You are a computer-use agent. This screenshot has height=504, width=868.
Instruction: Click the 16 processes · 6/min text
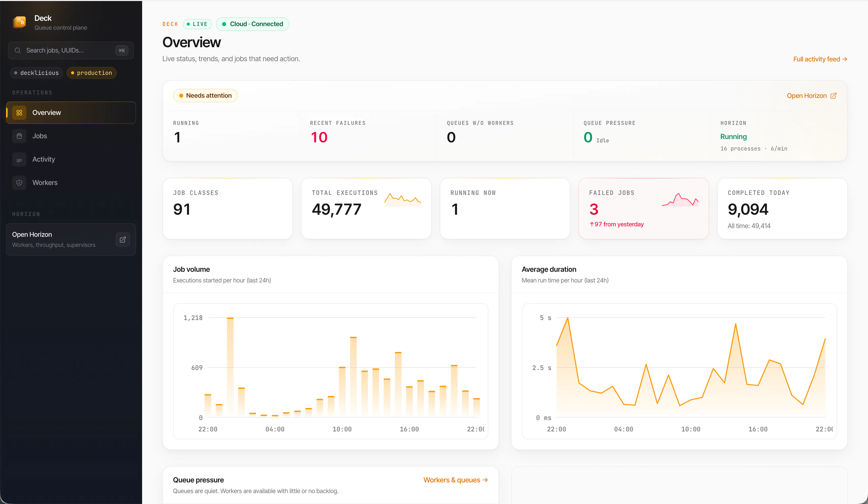pyautogui.click(x=754, y=148)
